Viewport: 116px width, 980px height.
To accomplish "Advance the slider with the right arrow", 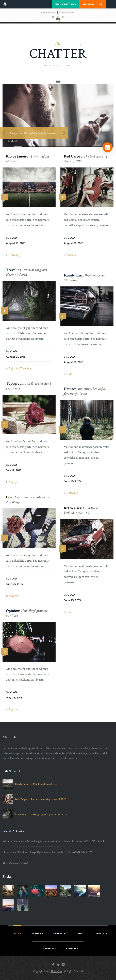I will pos(64,133).
